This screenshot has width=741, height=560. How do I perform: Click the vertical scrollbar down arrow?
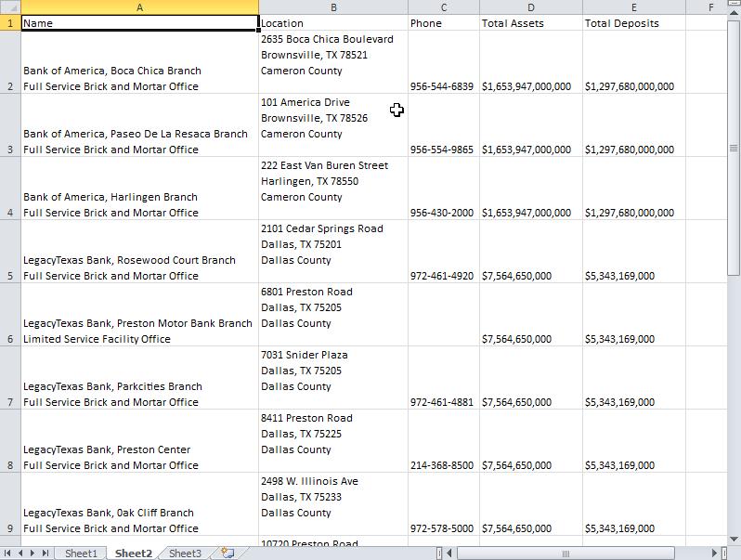click(x=734, y=538)
